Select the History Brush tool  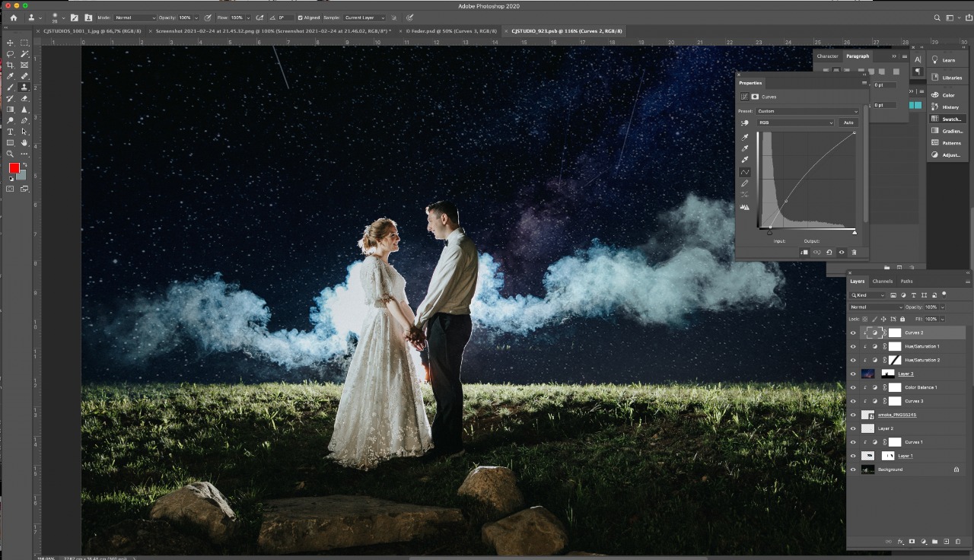tap(11, 98)
